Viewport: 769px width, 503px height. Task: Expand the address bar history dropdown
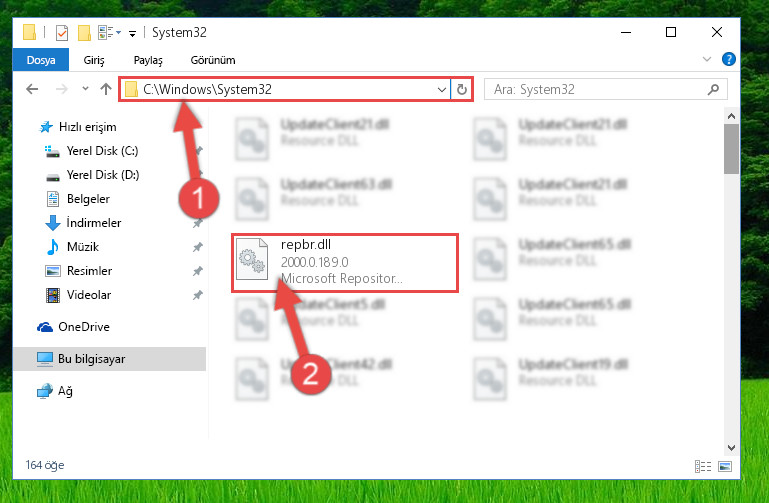click(x=441, y=90)
